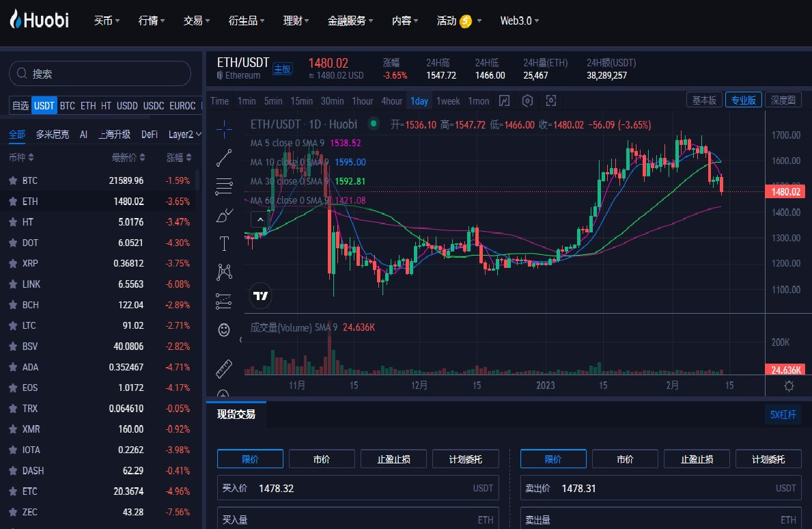Viewport: 812px width, 529px height.
Task: Sort list by 币种 column
Action: click(x=21, y=157)
